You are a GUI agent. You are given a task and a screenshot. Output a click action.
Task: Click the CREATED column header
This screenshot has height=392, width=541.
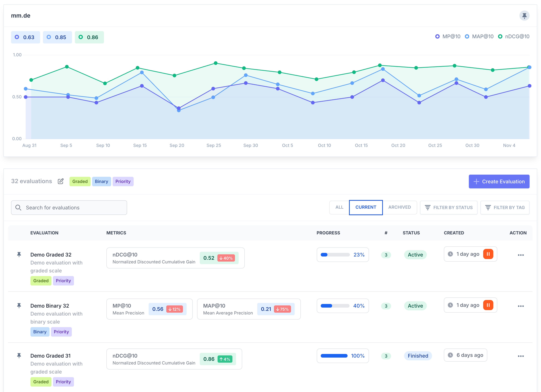(x=454, y=233)
